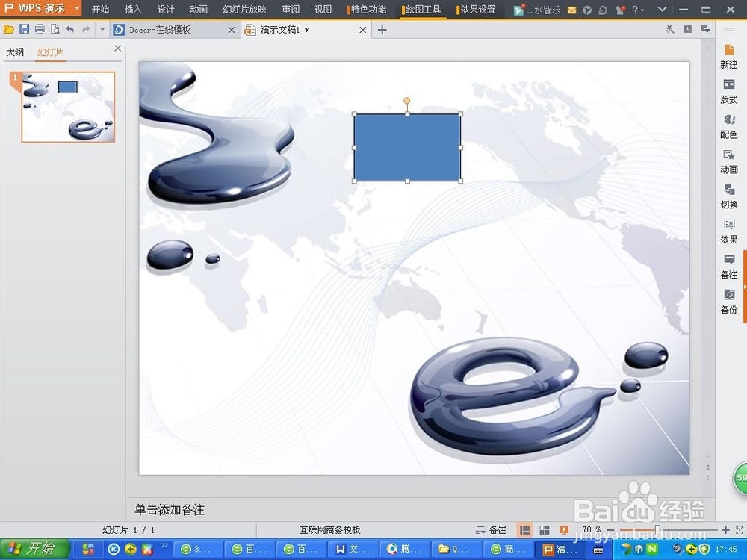The width and height of the screenshot is (747, 560).
Task: Switch to 幻灯片 panel tab
Action: (50, 52)
